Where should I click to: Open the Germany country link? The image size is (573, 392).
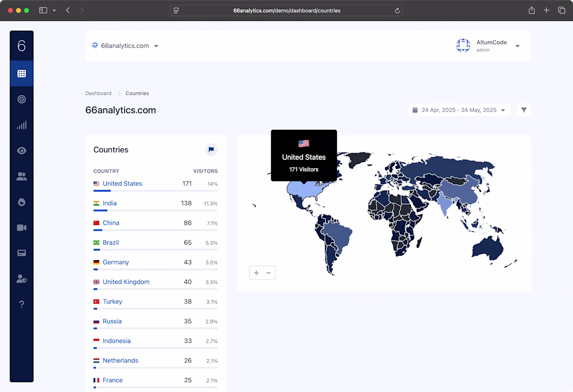(116, 262)
